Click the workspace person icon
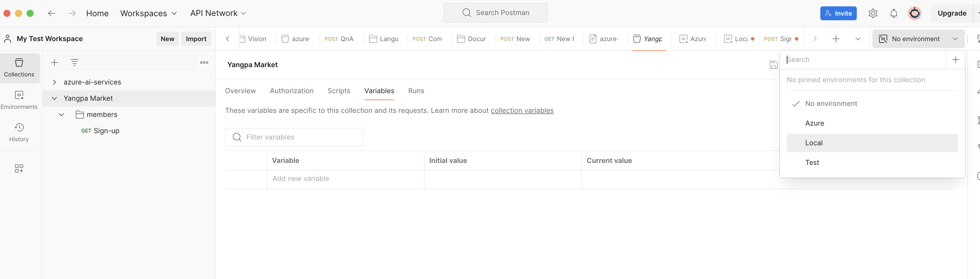 8,39
